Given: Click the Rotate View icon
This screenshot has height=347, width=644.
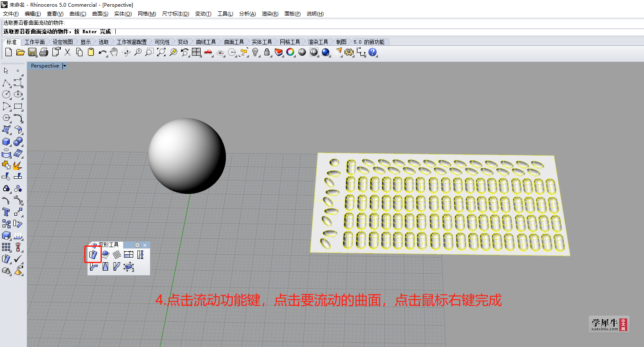Looking at the screenshot, I should (126, 52).
